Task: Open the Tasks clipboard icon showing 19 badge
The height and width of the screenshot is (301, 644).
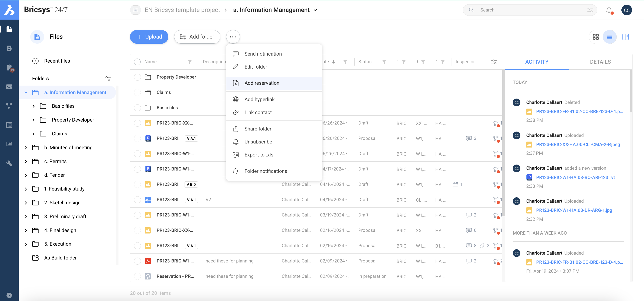Action: [x=9, y=68]
